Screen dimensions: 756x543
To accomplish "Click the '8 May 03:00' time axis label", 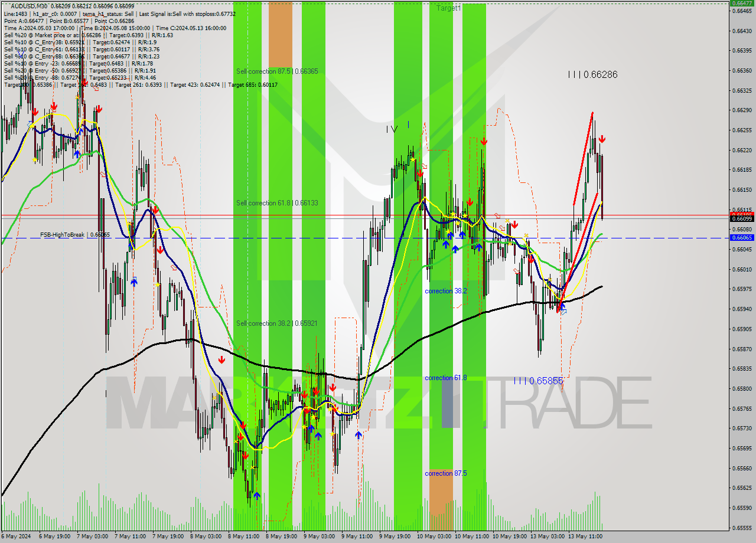I will point(207,537).
